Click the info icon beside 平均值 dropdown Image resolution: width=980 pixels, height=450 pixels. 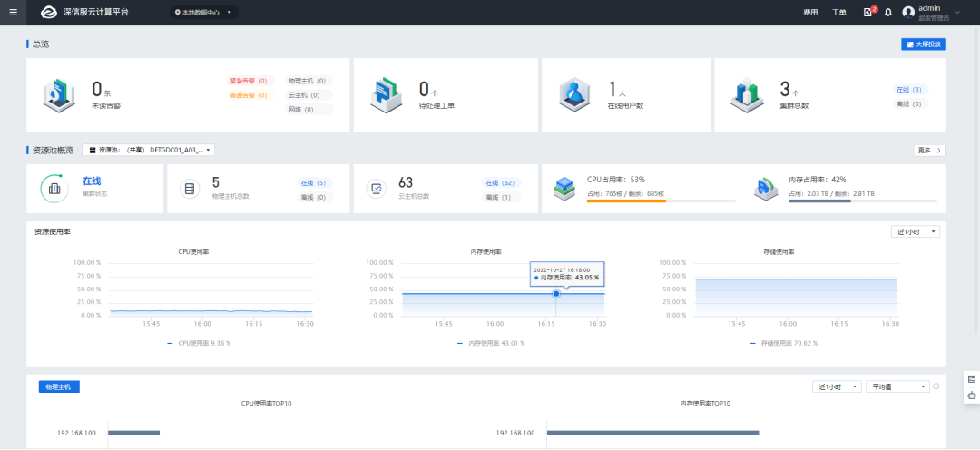(x=936, y=386)
